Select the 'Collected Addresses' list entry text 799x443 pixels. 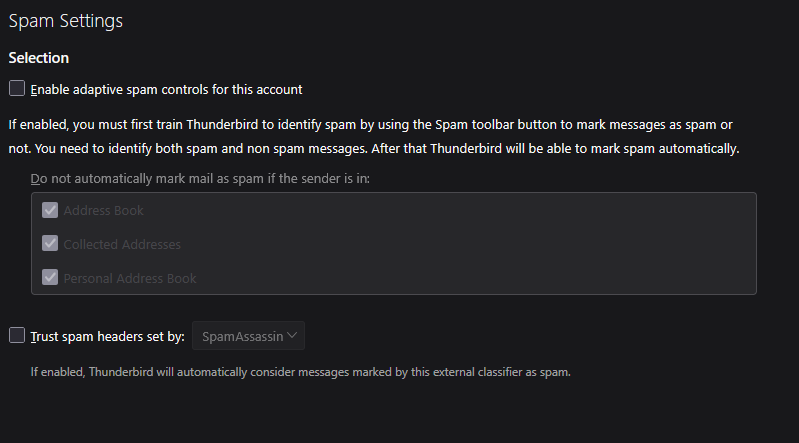[x=122, y=245]
